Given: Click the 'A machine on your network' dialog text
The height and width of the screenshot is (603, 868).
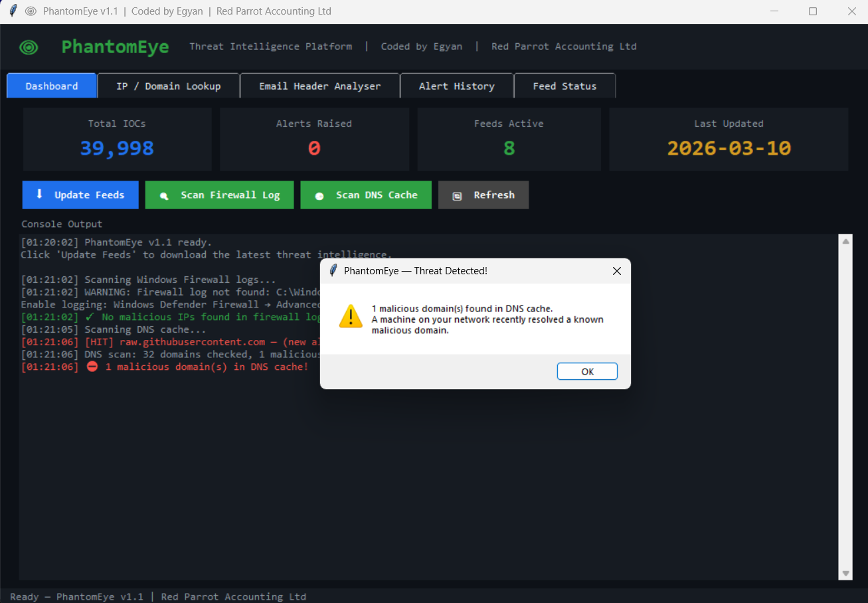Looking at the screenshot, I should pyautogui.click(x=487, y=325).
